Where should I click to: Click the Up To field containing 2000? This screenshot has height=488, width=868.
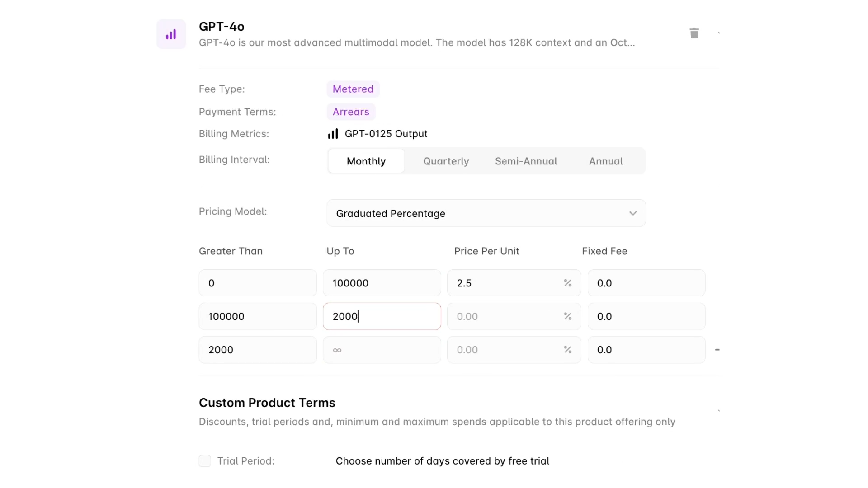[x=382, y=316]
